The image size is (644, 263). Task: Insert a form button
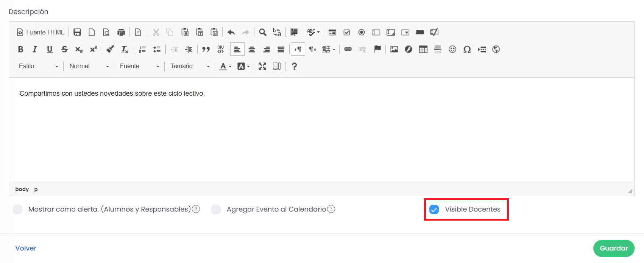420,32
